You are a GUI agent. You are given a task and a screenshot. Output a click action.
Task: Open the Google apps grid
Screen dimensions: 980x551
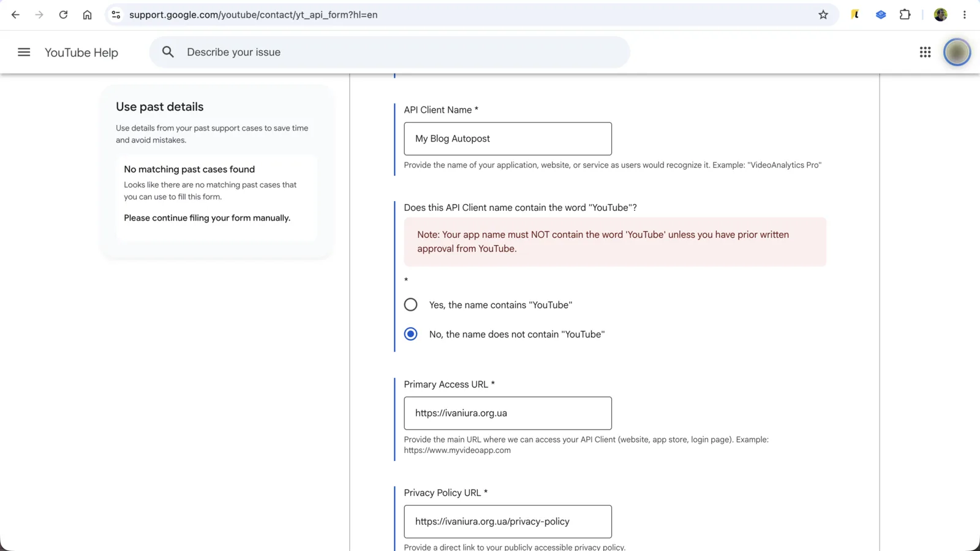coord(925,52)
